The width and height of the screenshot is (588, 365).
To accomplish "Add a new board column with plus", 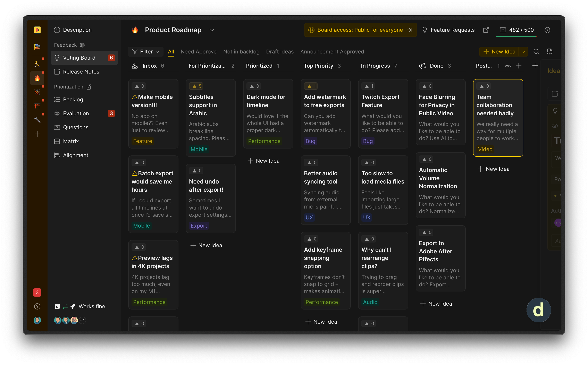I will pyautogui.click(x=535, y=66).
